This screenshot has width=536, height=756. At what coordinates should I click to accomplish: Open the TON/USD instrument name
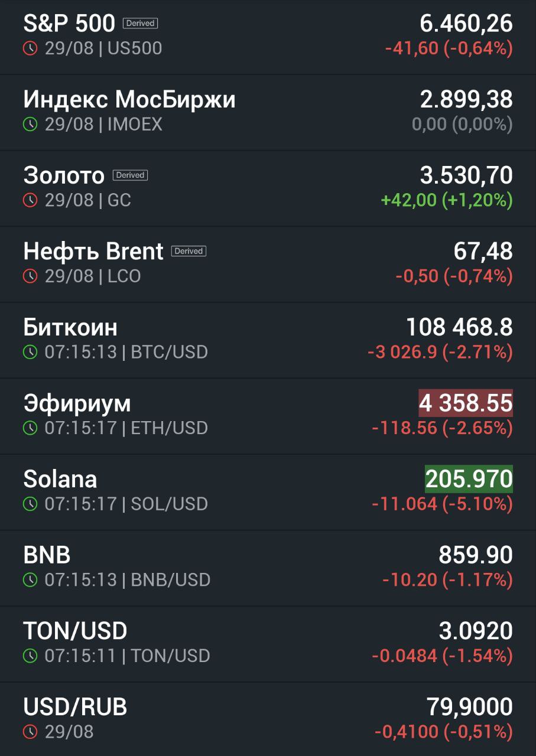click(75, 631)
